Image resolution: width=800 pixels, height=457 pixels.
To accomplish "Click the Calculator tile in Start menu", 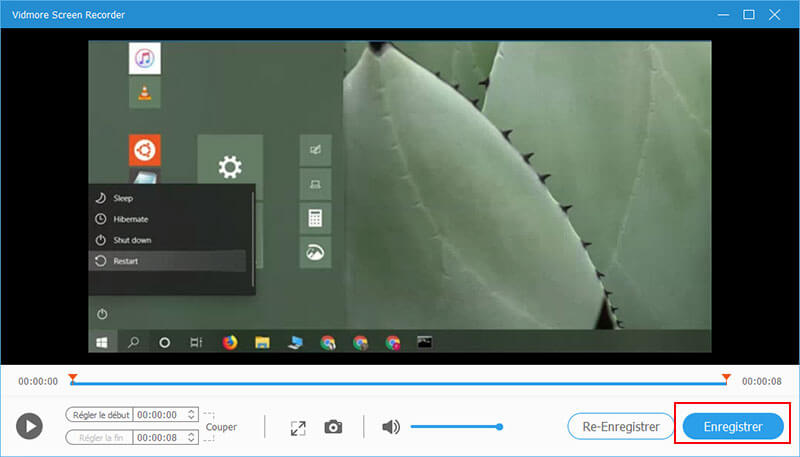I will click(316, 217).
